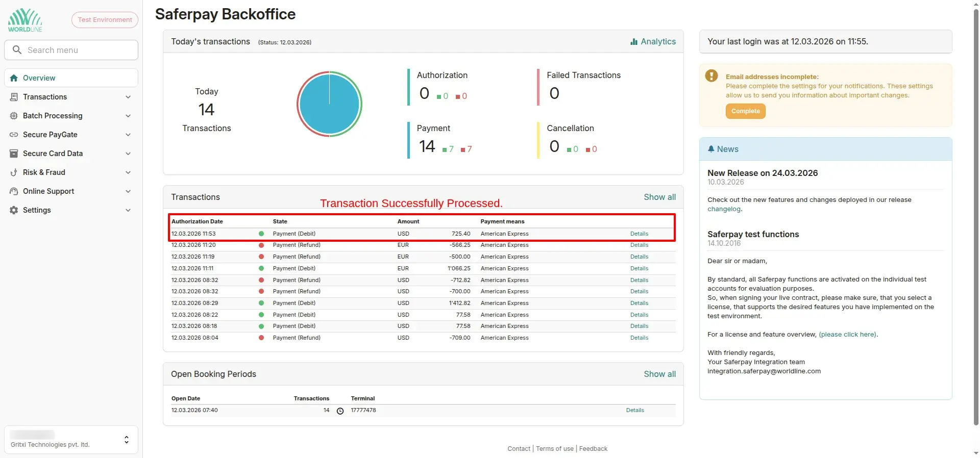The width and height of the screenshot is (980, 458).
Task: Open Details for the -712.82 USD refund
Action: pos(639,280)
